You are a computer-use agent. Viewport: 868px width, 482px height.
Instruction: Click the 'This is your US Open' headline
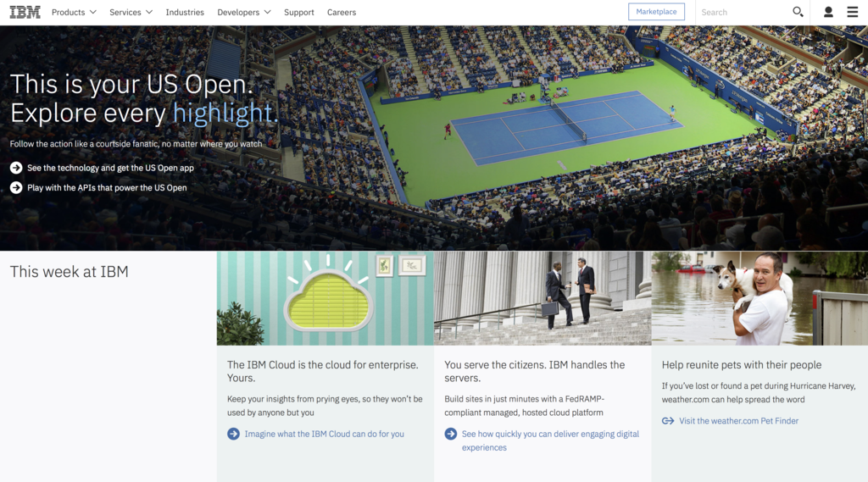click(131, 84)
